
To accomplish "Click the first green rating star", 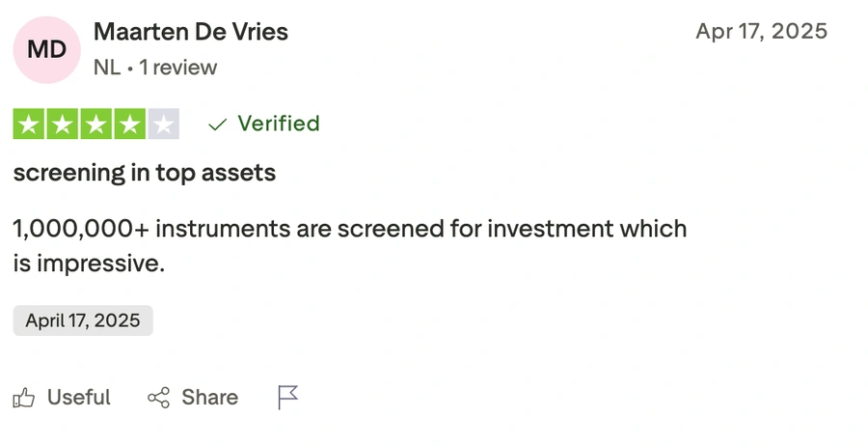I will click(x=30, y=125).
